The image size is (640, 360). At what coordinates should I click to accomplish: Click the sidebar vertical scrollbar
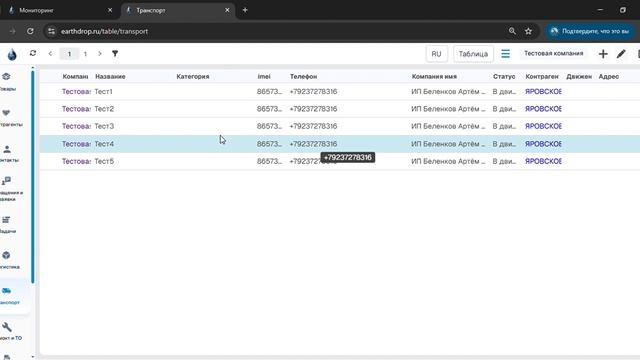(x=33, y=177)
